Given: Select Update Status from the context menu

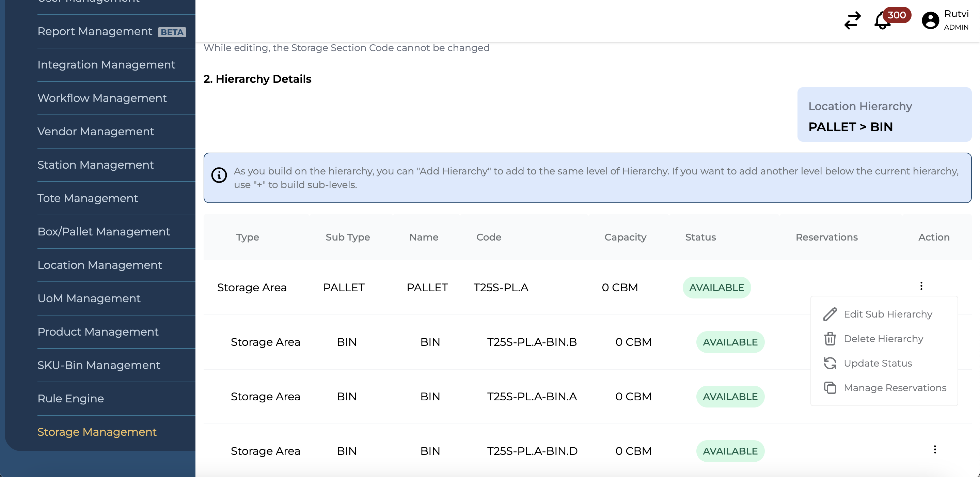Looking at the screenshot, I should [x=877, y=363].
